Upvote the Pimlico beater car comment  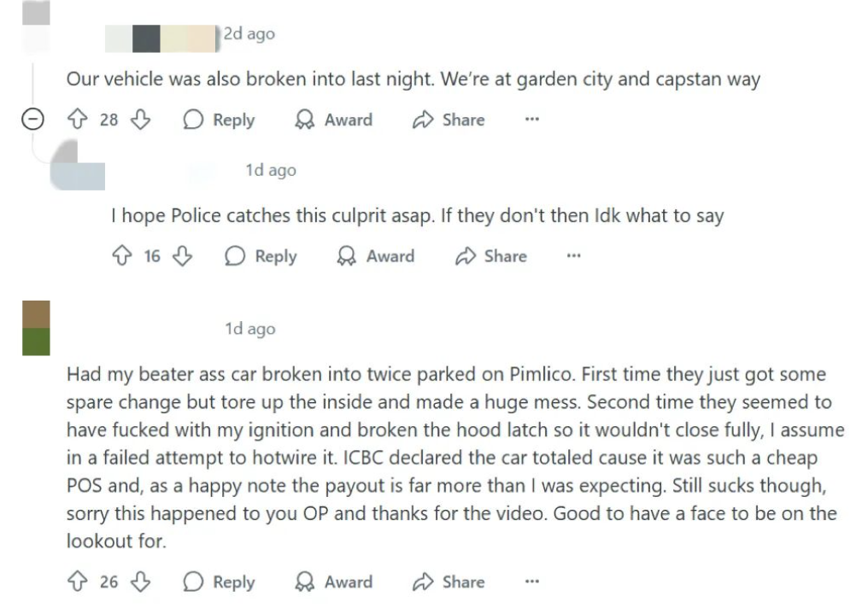click(78, 581)
